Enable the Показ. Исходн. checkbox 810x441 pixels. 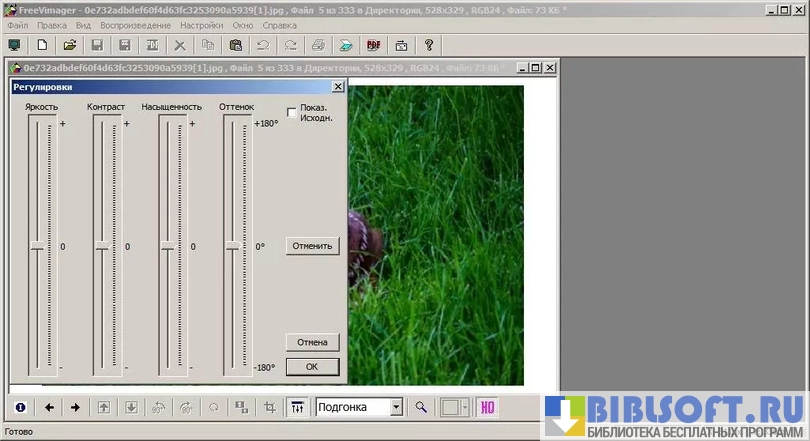292,112
